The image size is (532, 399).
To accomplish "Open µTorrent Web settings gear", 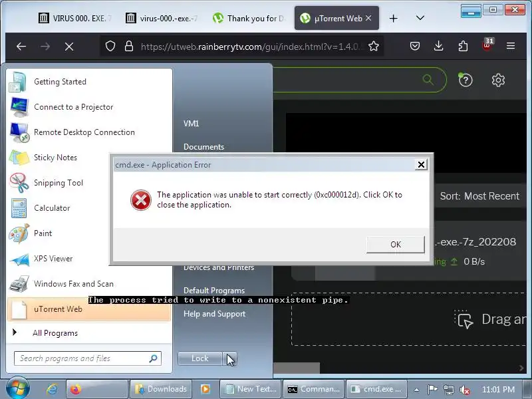I will tap(498, 80).
